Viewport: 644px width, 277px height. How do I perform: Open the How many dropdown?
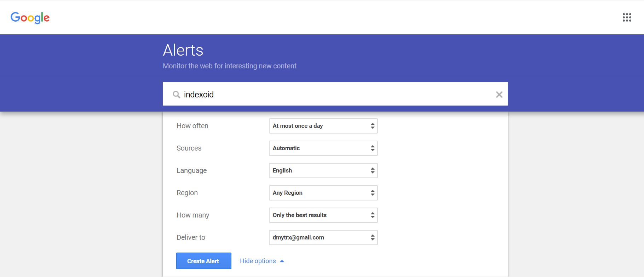pyautogui.click(x=323, y=215)
